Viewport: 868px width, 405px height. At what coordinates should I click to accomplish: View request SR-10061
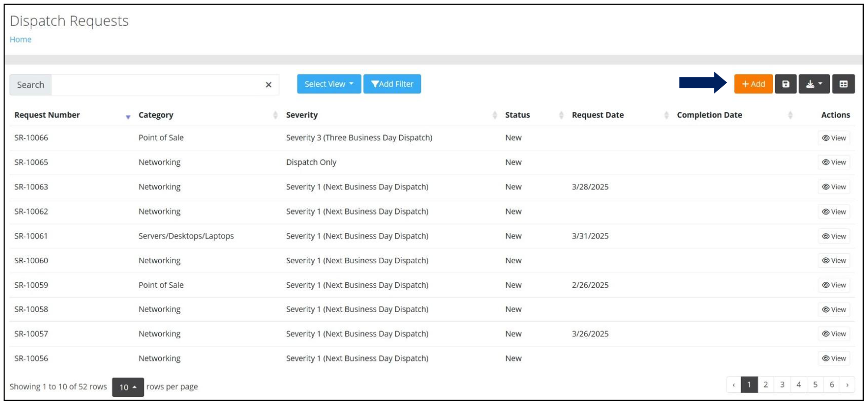[x=834, y=236]
